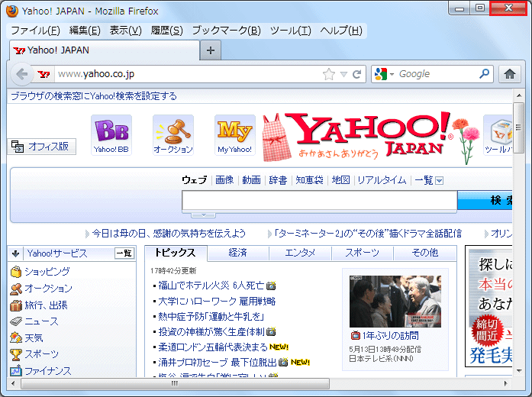Open the オークション gavel icon at top
The image size is (532, 397).
[x=173, y=134]
